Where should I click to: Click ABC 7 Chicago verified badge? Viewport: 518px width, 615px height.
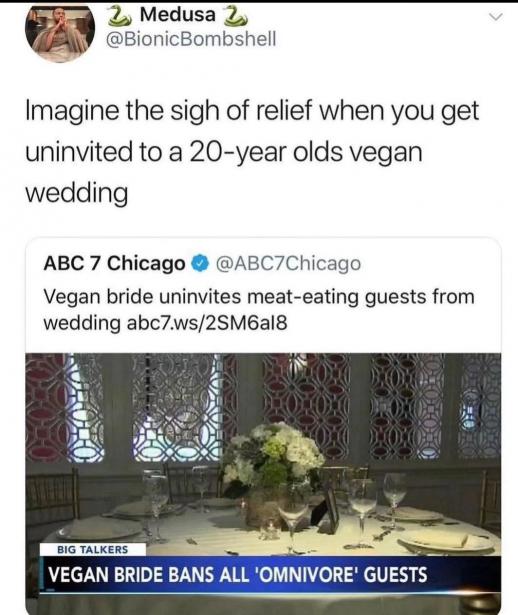200,263
